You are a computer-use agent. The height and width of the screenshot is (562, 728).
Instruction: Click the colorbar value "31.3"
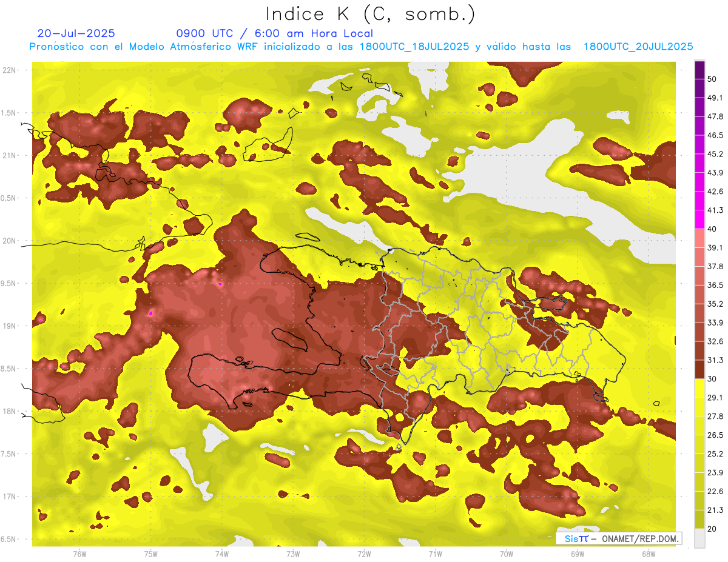[715, 360]
